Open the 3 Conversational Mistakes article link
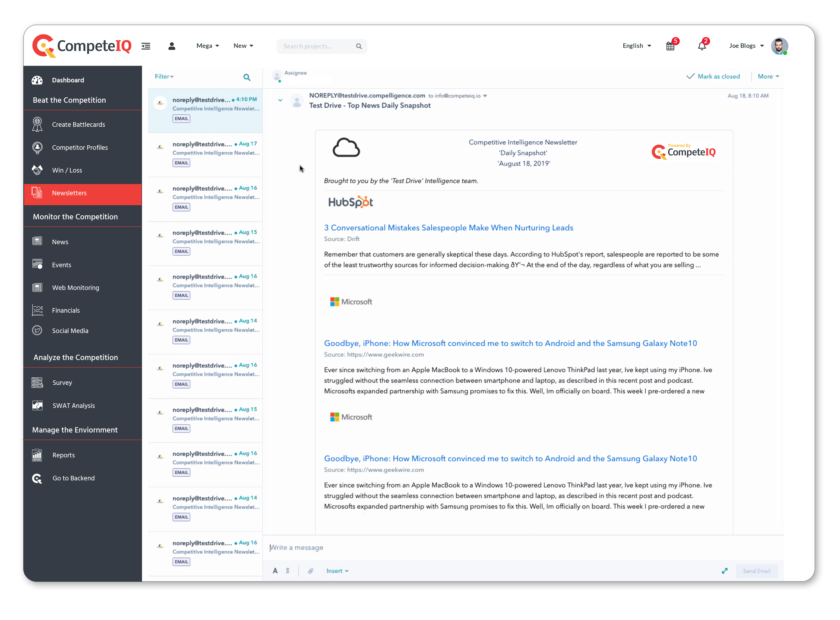The height and width of the screenshot is (620, 840). pyautogui.click(x=448, y=227)
